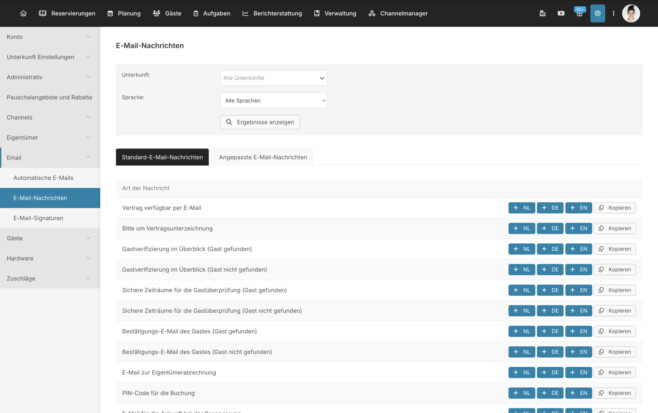Copy Gastverifizierung im Überblick (Gast nicht gefunden)
Screen dimensions: 658x413
615,269
